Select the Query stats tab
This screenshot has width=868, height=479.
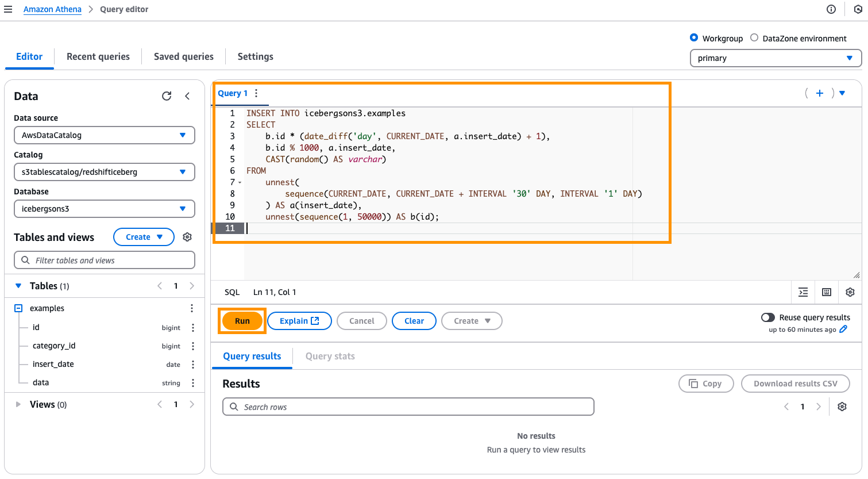(330, 356)
